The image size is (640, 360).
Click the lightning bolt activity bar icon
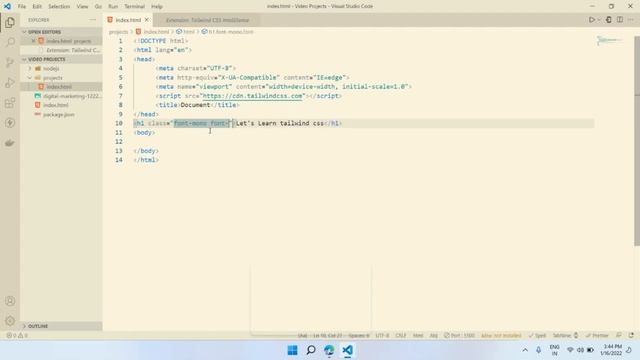10,122
